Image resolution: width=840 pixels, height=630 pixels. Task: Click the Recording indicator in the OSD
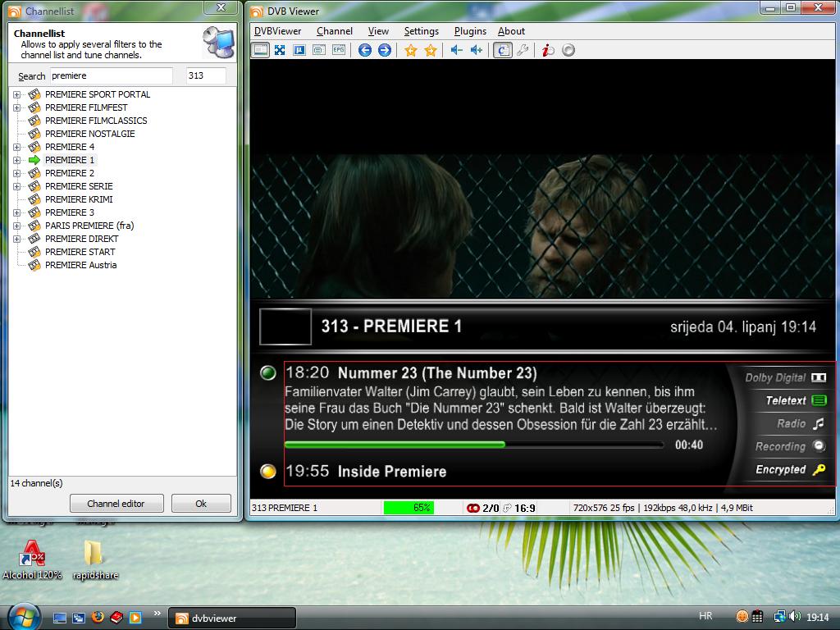click(791, 446)
